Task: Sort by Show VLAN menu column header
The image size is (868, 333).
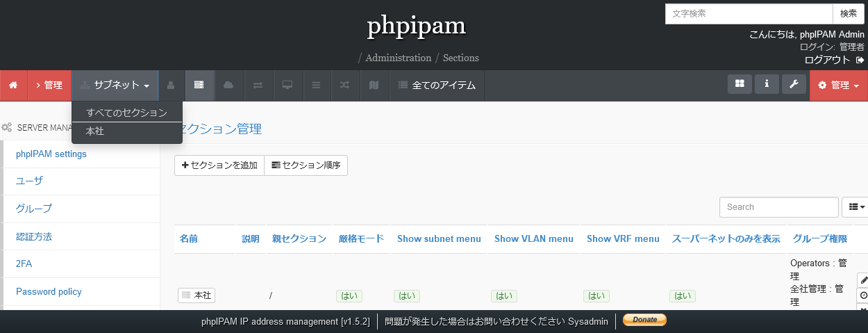Action: coord(534,238)
